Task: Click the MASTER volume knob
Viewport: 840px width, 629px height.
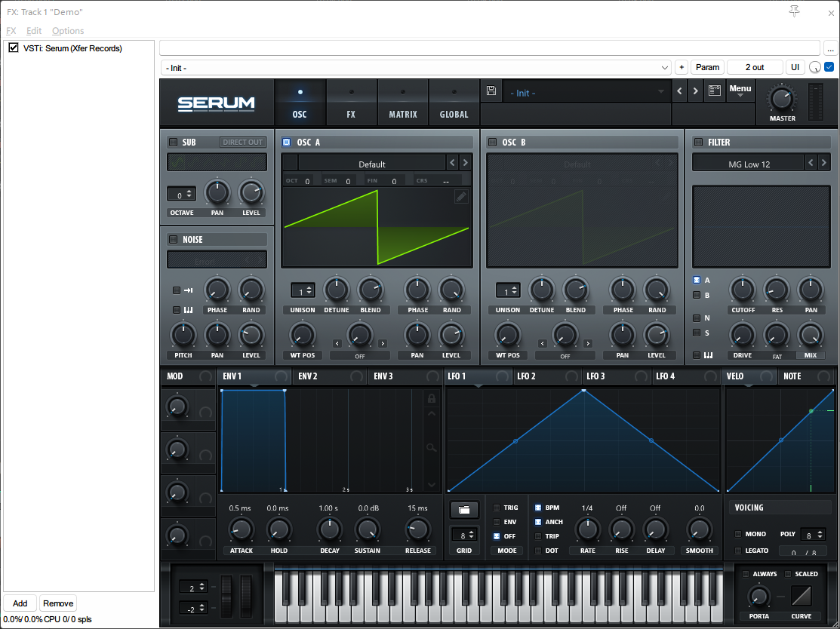Action: tap(782, 99)
